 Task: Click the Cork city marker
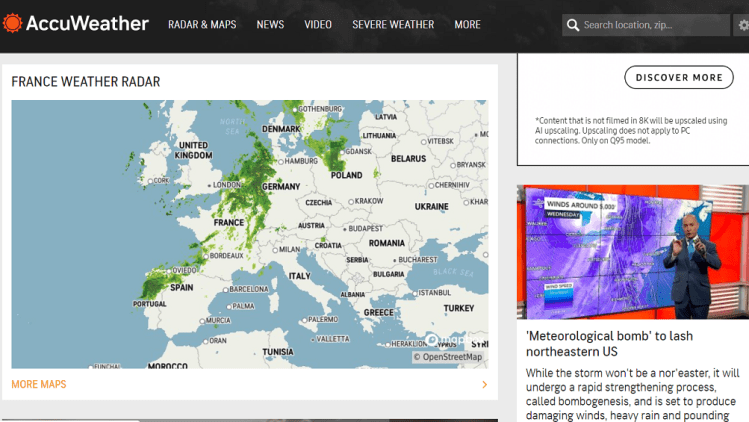150,181
